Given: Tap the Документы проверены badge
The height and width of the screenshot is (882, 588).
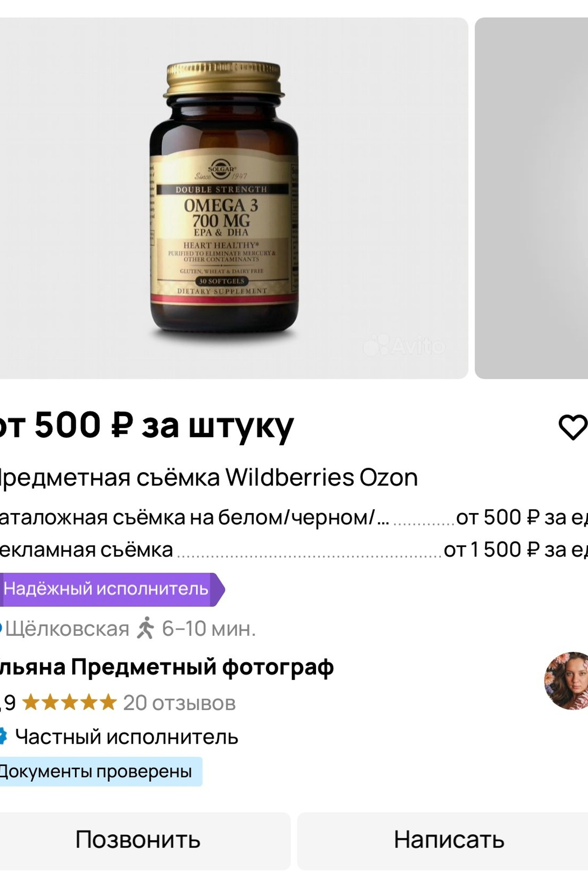Looking at the screenshot, I should (96, 771).
